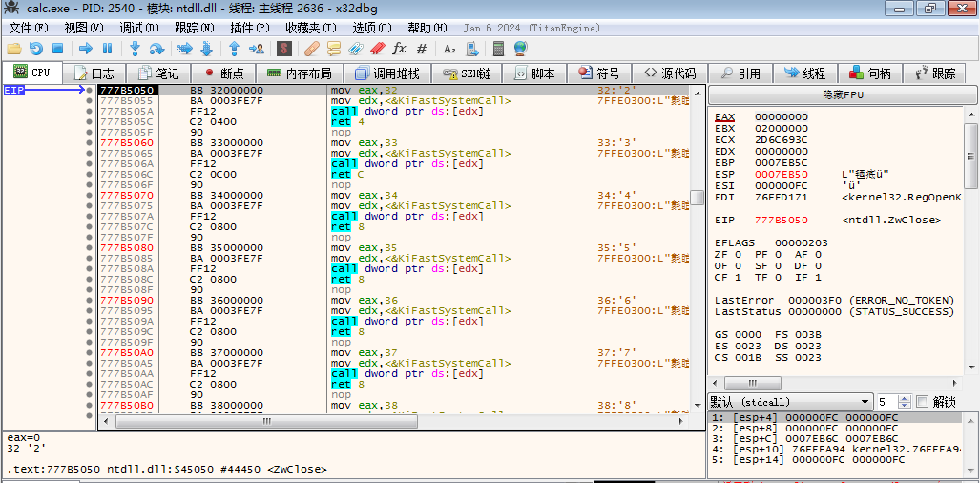Click the Step Into icon
The image size is (980, 483).
click(135, 48)
